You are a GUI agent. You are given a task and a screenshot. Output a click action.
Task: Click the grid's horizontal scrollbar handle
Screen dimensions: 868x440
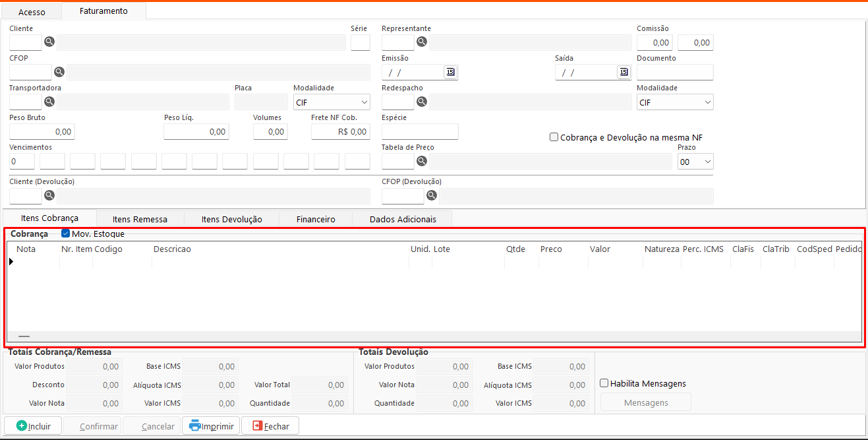(x=24, y=336)
